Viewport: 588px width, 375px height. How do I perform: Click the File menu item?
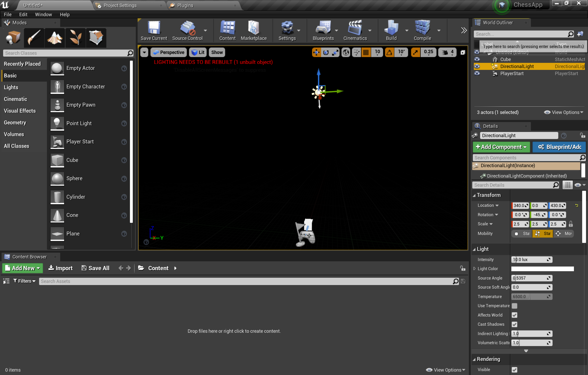pyautogui.click(x=7, y=15)
